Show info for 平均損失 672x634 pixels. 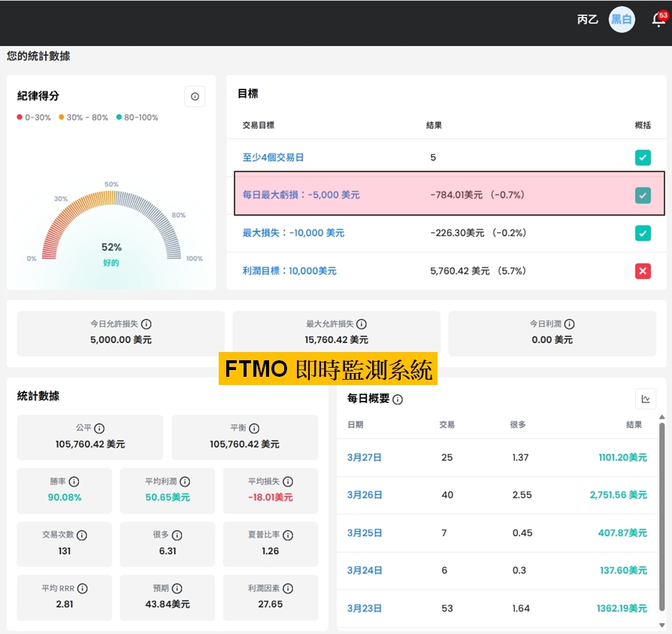(x=288, y=482)
